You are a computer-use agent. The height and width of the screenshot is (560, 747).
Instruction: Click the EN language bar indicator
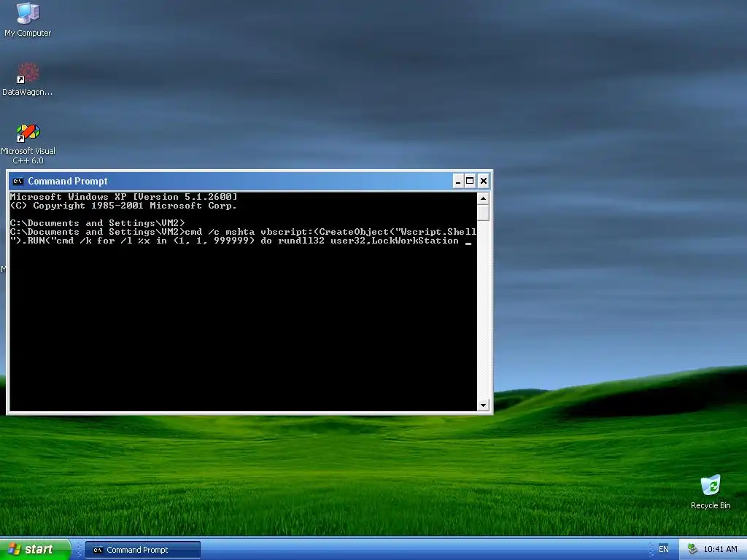[x=663, y=549]
